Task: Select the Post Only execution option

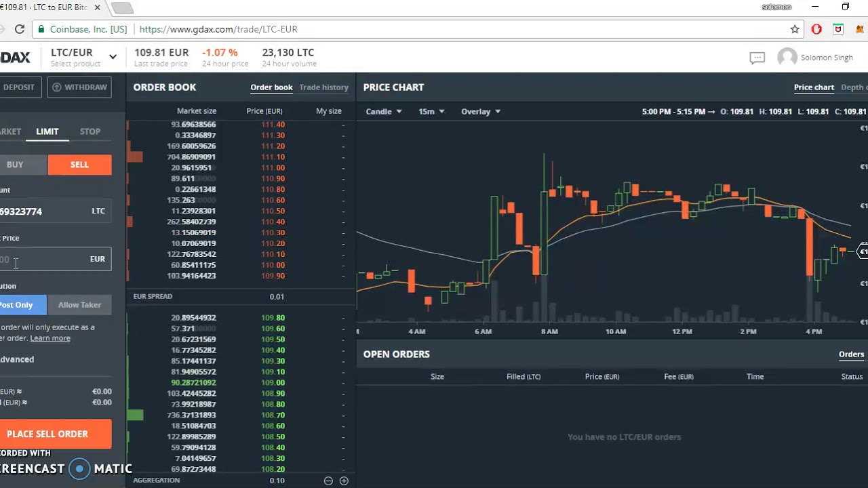Action: pos(22,305)
